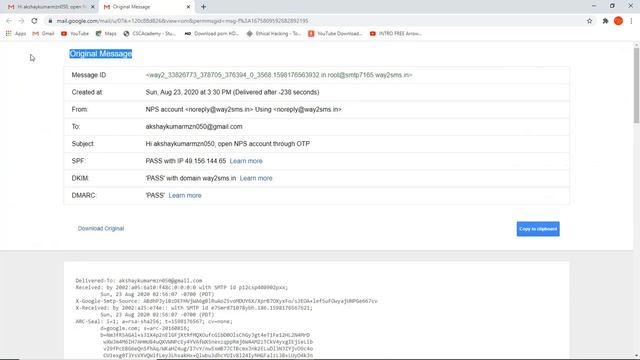
Task: Open the Gmail bookmark
Action: (43, 33)
